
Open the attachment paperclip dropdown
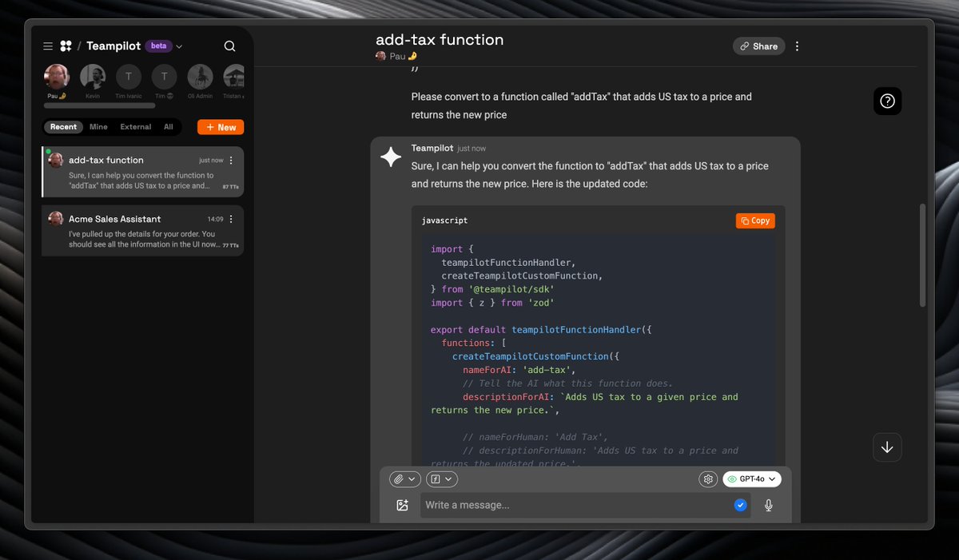pos(405,479)
